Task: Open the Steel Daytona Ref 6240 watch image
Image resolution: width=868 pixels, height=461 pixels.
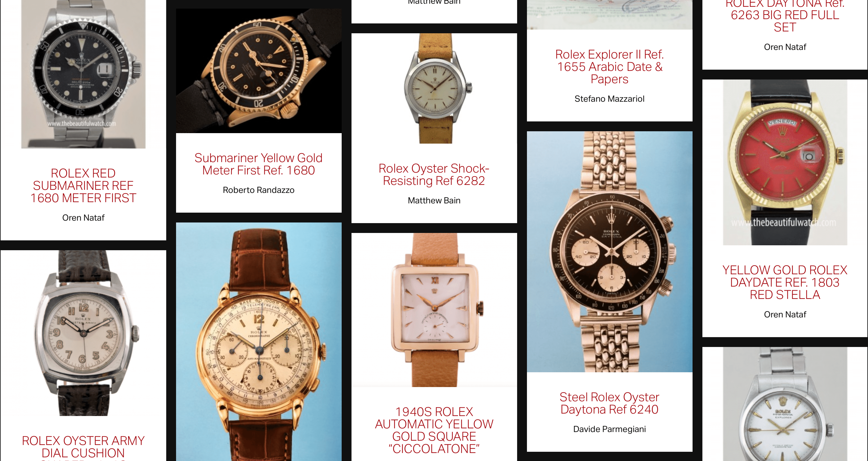Action: [x=609, y=251]
